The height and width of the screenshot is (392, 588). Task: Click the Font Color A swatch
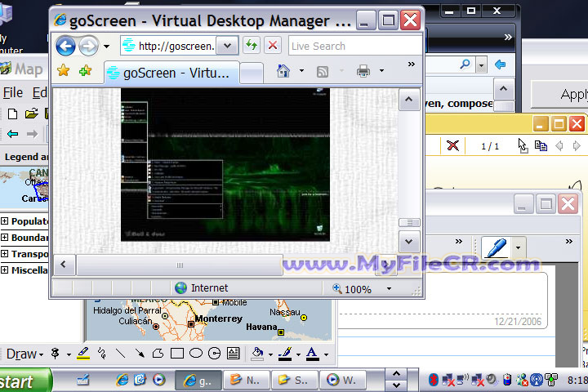click(312, 354)
